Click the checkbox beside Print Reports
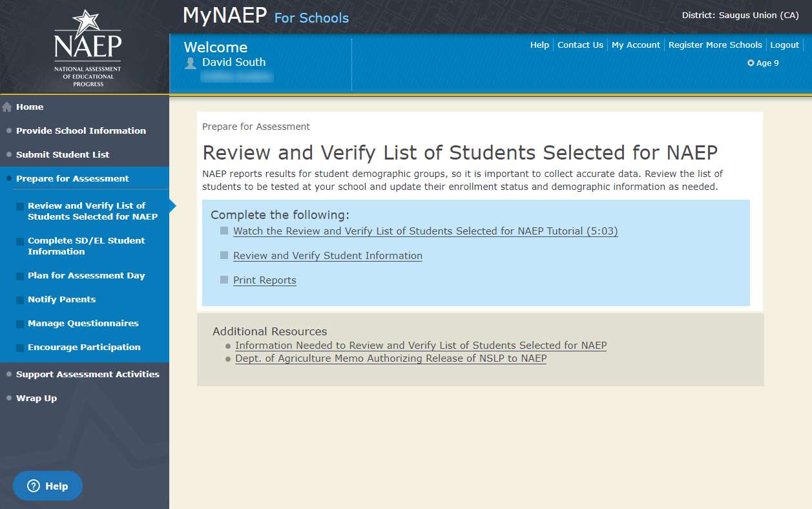This screenshot has height=509, width=812. [224, 280]
